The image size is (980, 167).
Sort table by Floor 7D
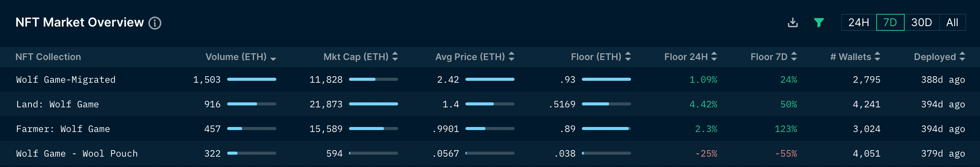[794, 57]
